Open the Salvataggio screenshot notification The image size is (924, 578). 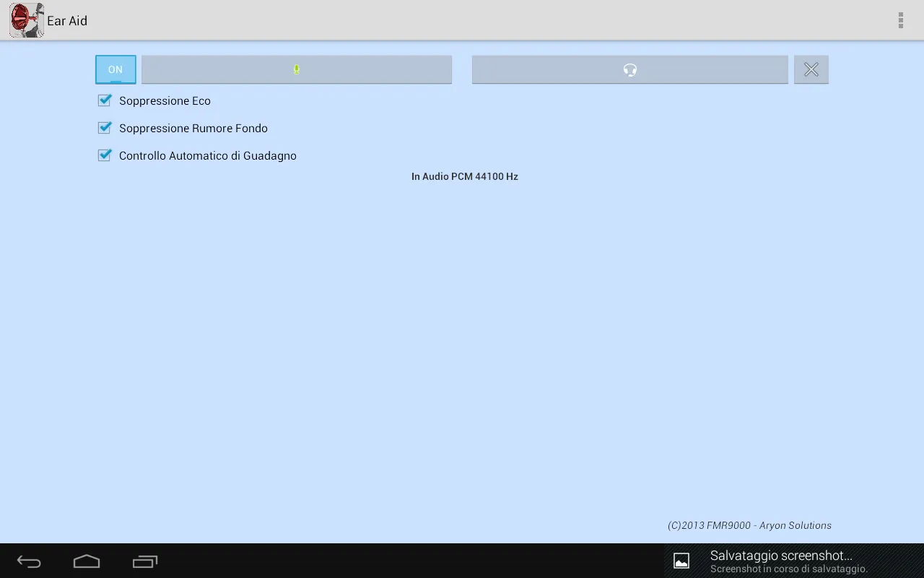[794, 561]
